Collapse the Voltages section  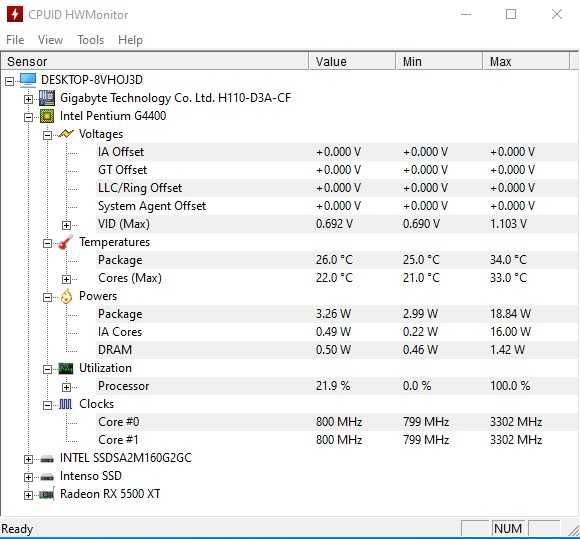pos(47,135)
